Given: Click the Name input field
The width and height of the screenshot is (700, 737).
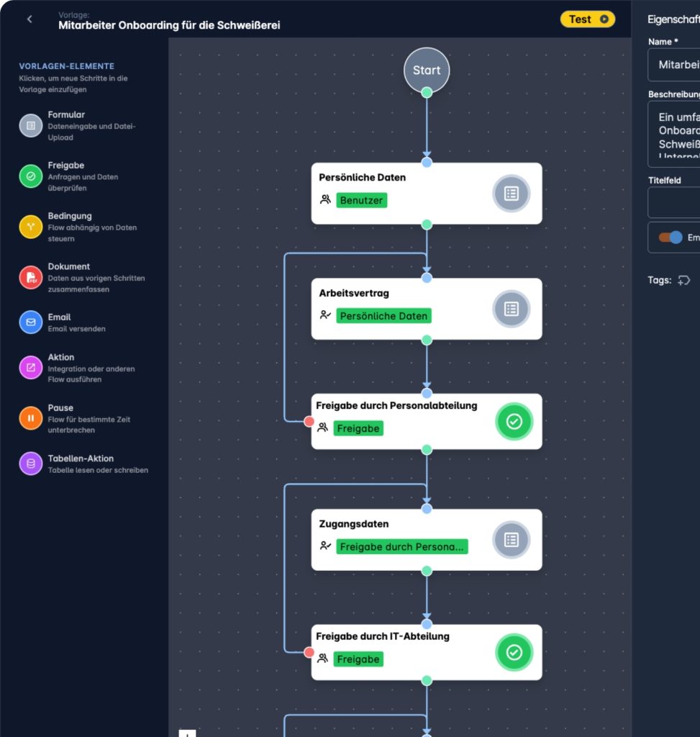Looking at the screenshot, I should (x=676, y=65).
